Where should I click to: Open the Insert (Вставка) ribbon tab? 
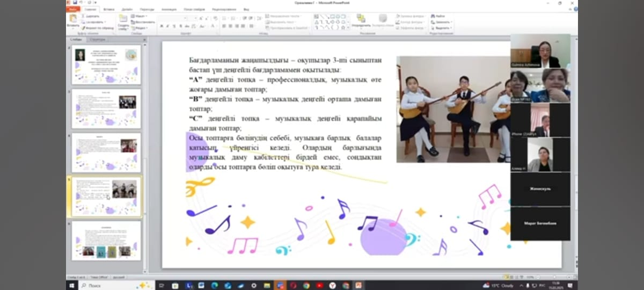coord(109,9)
